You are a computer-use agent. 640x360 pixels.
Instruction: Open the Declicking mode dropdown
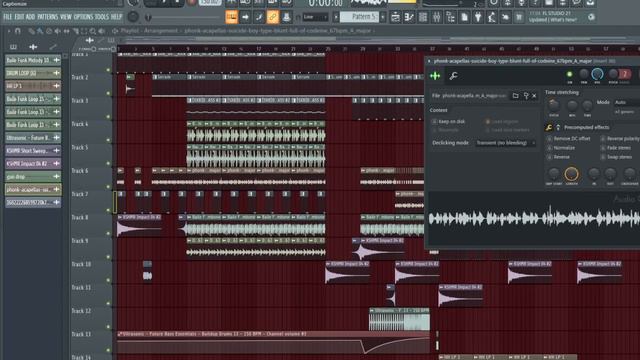[506, 143]
